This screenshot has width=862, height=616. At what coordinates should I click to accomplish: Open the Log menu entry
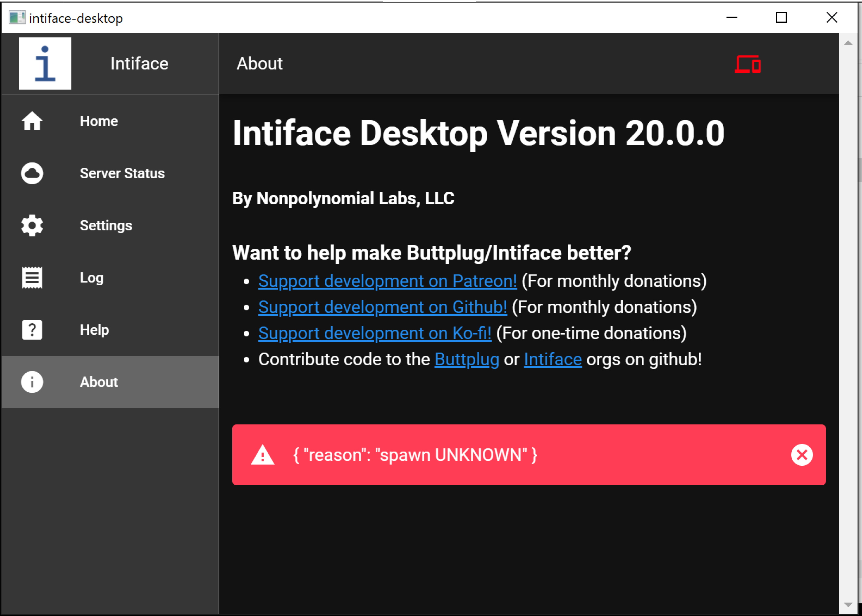(x=91, y=278)
